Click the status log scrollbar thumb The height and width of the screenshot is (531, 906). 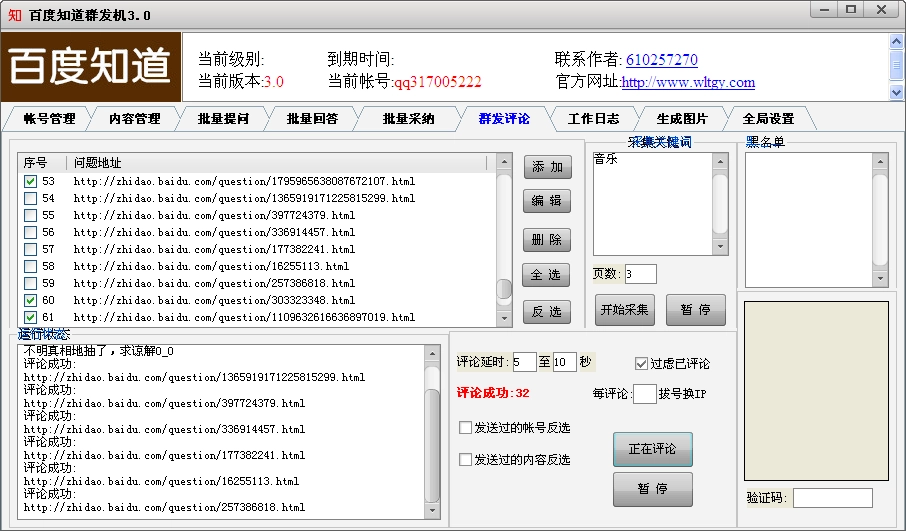432,446
